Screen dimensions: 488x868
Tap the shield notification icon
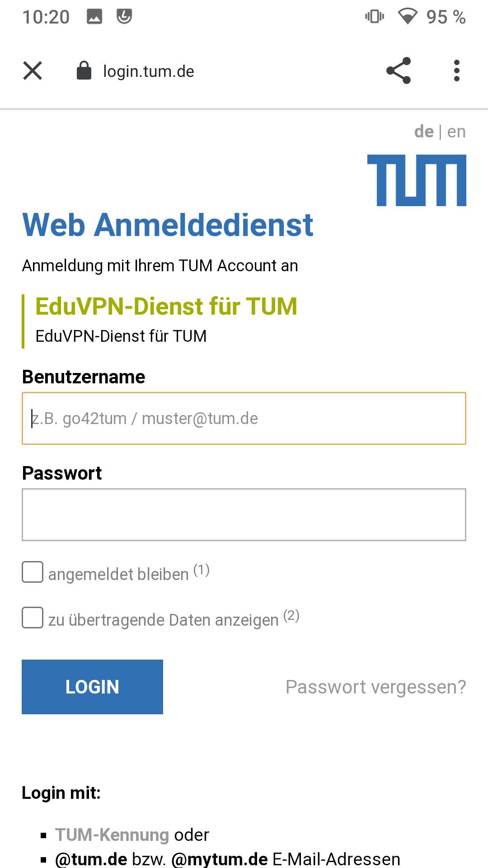tap(124, 17)
